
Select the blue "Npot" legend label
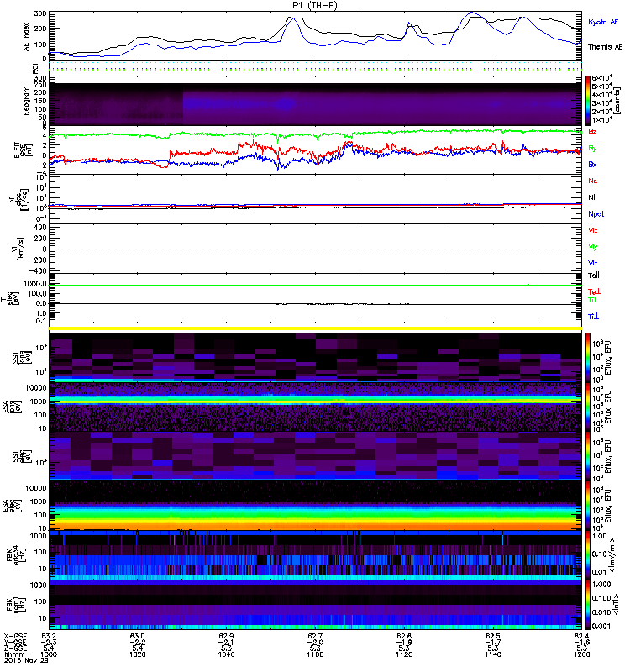click(596, 214)
